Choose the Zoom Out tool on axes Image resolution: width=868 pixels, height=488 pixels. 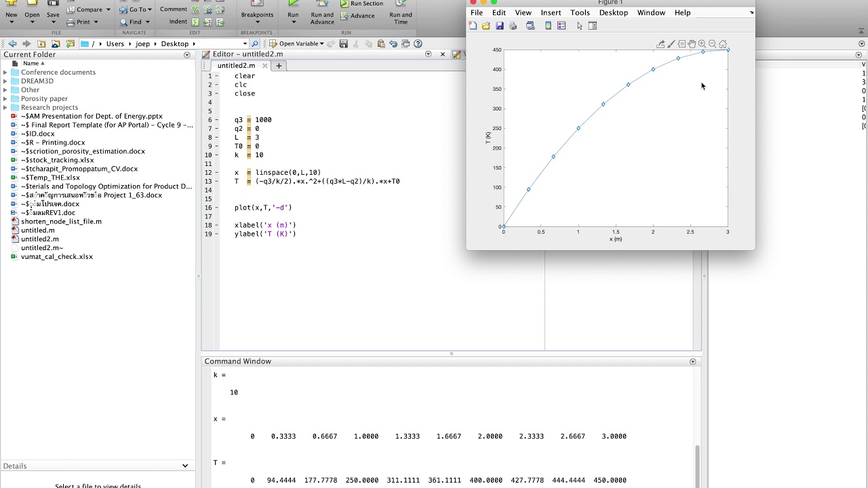tap(712, 44)
